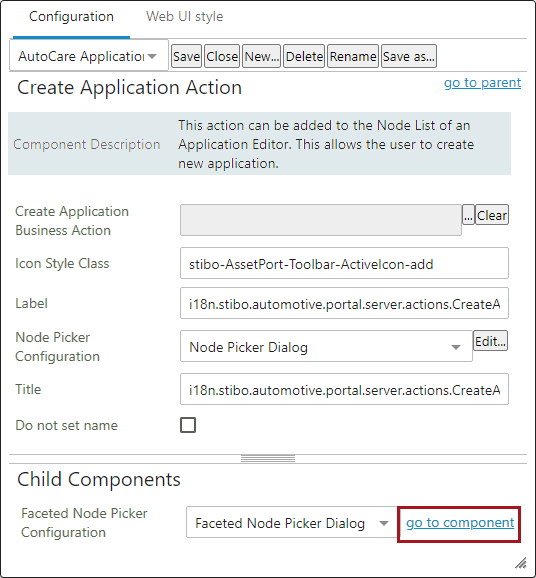Viewport: 536px width, 578px height.
Task: Click the resize grip icon at the dialog corner
Action: tap(521, 563)
